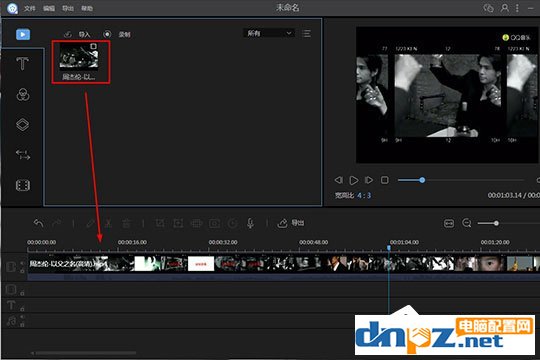Open the 编辑 menu

tap(49, 8)
